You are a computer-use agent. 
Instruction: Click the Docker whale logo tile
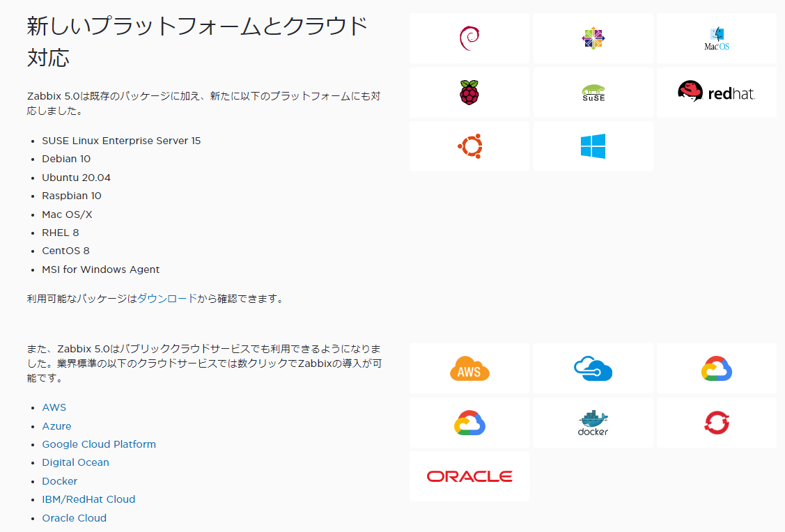click(593, 423)
